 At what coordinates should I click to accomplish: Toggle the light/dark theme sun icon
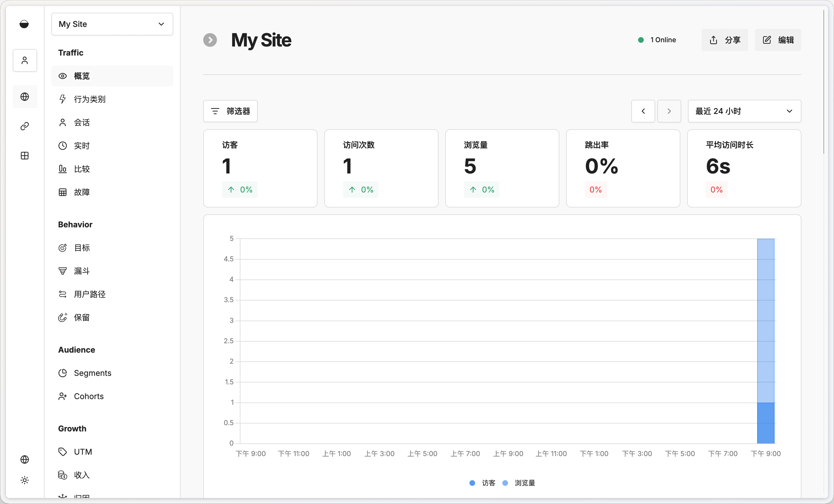tap(25, 480)
